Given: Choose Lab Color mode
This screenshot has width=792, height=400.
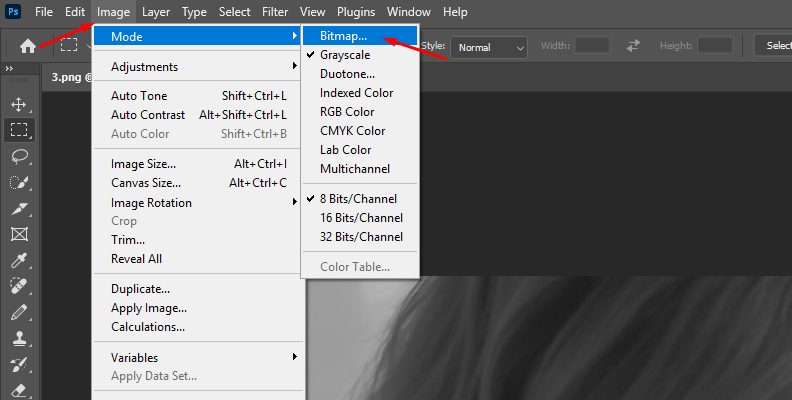Looking at the screenshot, I should pyautogui.click(x=360, y=150).
